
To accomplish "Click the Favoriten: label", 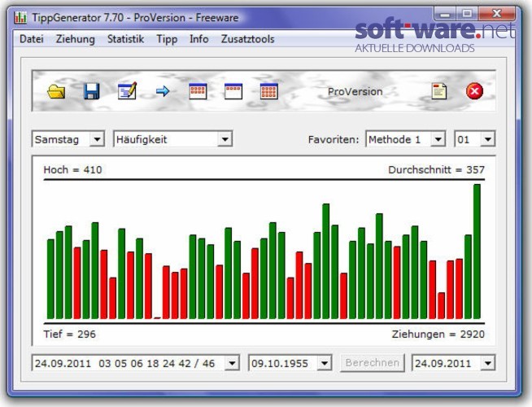I will [x=334, y=139].
